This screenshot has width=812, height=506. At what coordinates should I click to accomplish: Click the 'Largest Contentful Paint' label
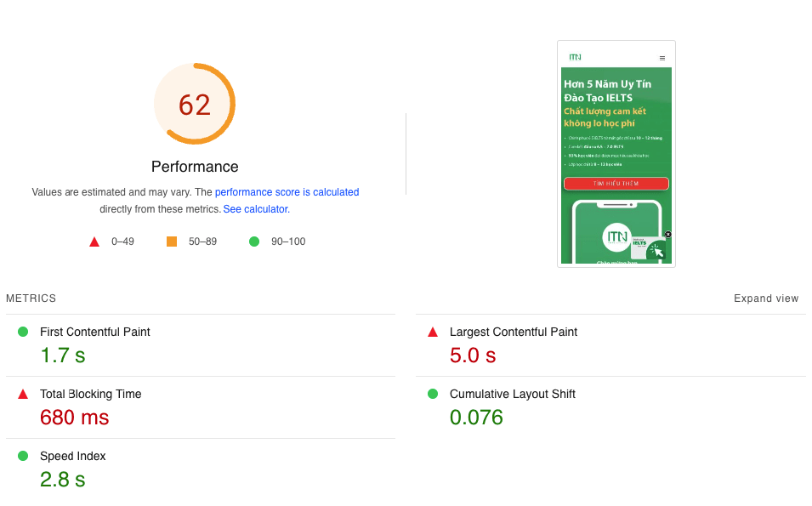point(514,332)
